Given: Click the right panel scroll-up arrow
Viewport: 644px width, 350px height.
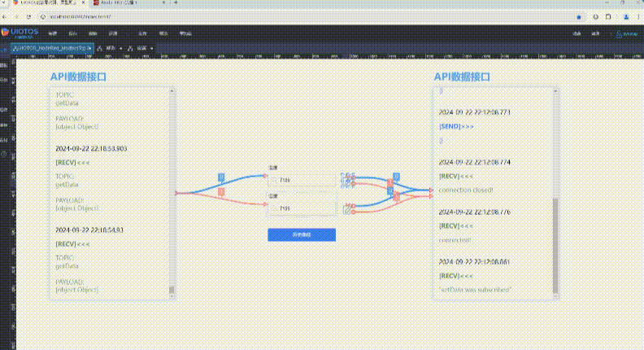Looking at the screenshot, I should coord(555,91).
